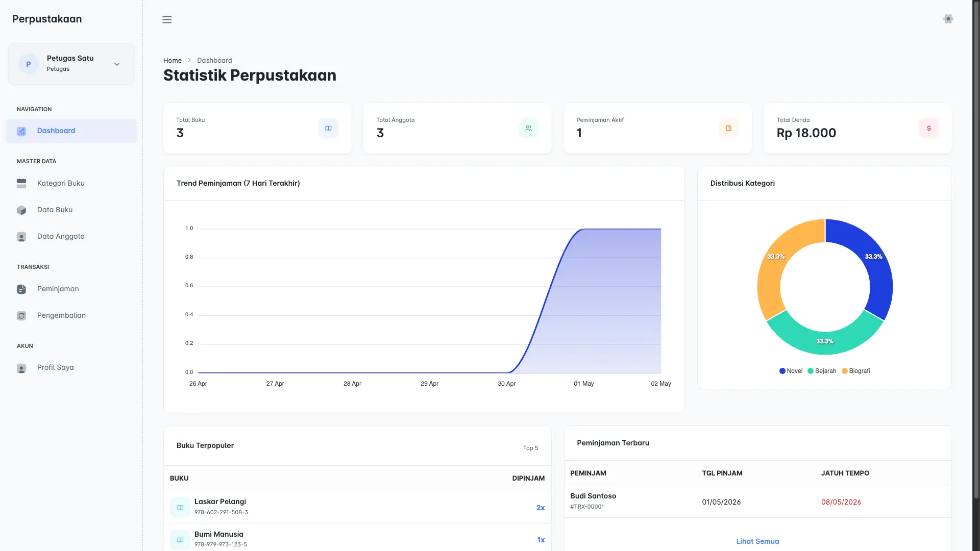
Task: Click the page vertical scrollbar
Action: point(976,250)
